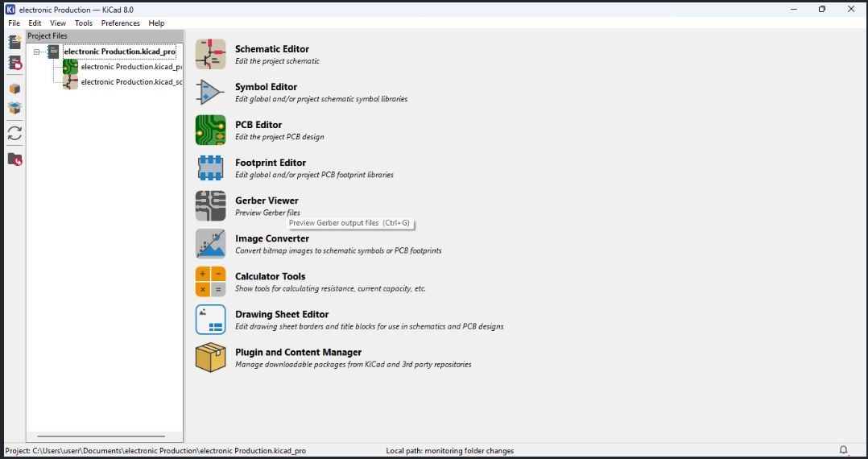Image resolution: width=868 pixels, height=459 pixels.
Task: Unarchive project with blue box icon
Action: (x=15, y=109)
